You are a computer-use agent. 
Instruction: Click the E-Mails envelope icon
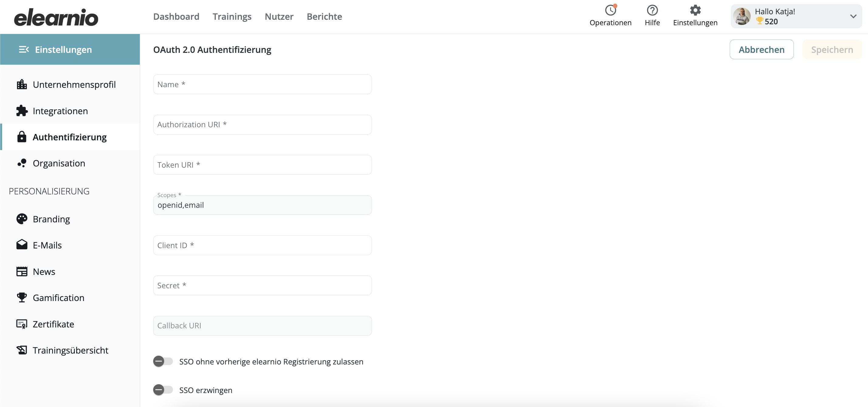[22, 245]
